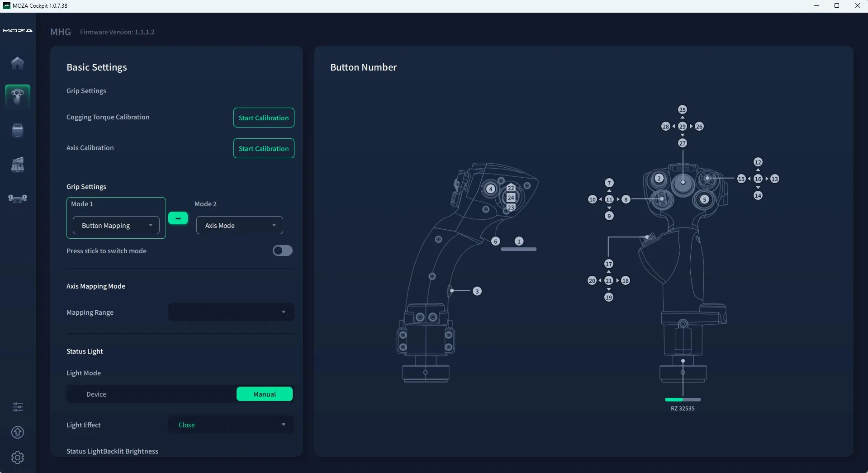Viewport: 868px width, 473px height.
Task: Click button number 25 hat up
Action: coord(683,110)
